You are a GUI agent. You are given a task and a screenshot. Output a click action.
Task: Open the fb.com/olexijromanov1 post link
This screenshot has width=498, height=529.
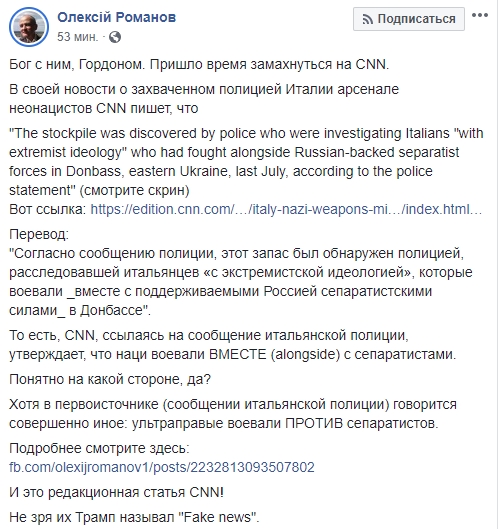coord(162,467)
